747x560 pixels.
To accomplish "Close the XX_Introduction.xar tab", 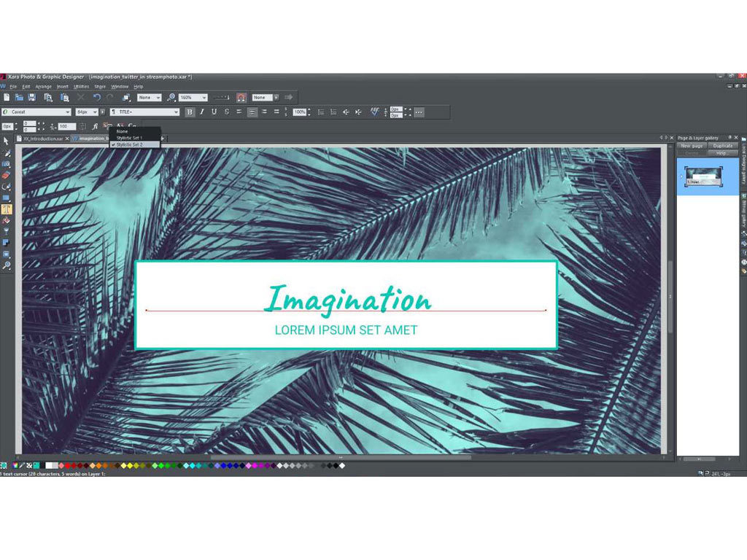I will click(x=67, y=139).
